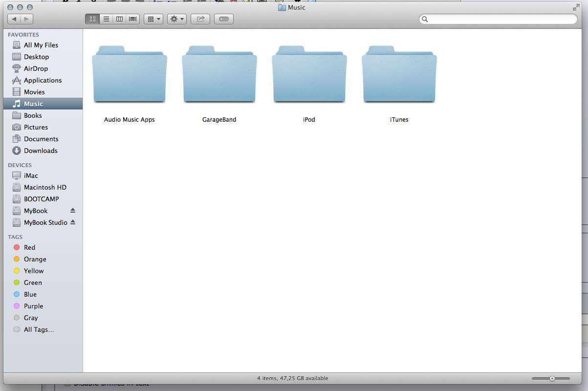Image resolution: width=588 pixels, height=391 pixels.
Task: Click the DEVICES sidebar heading
Action: click(20, 165)
